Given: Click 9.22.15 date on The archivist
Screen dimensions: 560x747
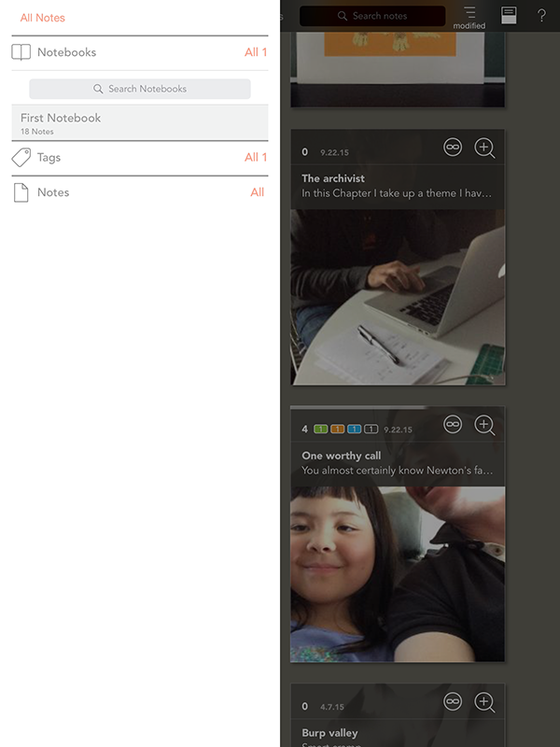Looking at the screenshot, I should pyautogui.click(x=334, y=152).
